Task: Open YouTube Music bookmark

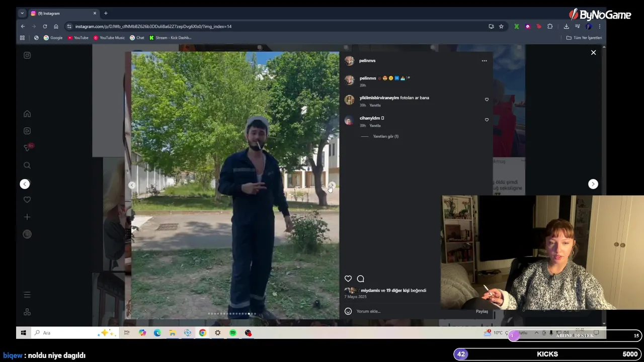Action: click(109, 38)
